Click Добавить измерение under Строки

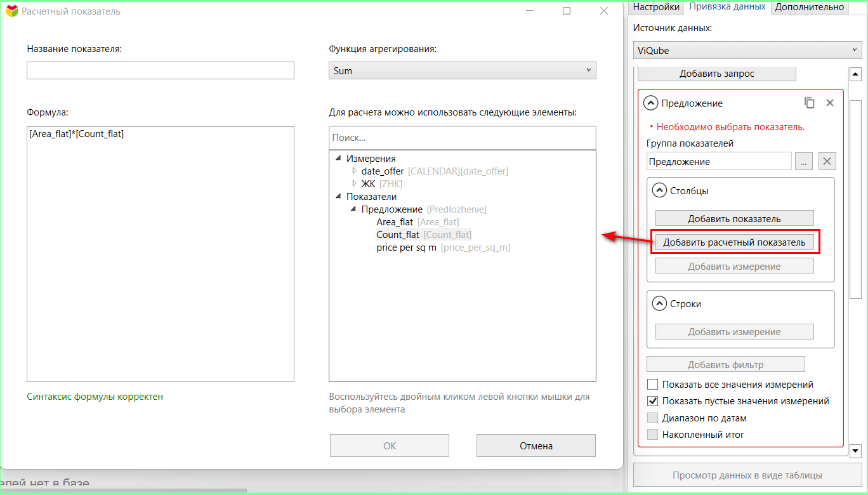(735, 331)
